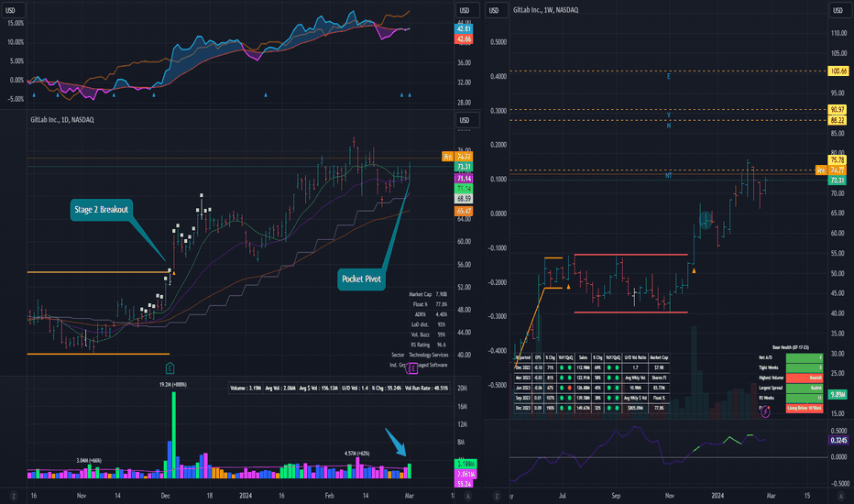Click the weekly chart timezone Z button
Screen dimensions: 854x504
[496, 496]
